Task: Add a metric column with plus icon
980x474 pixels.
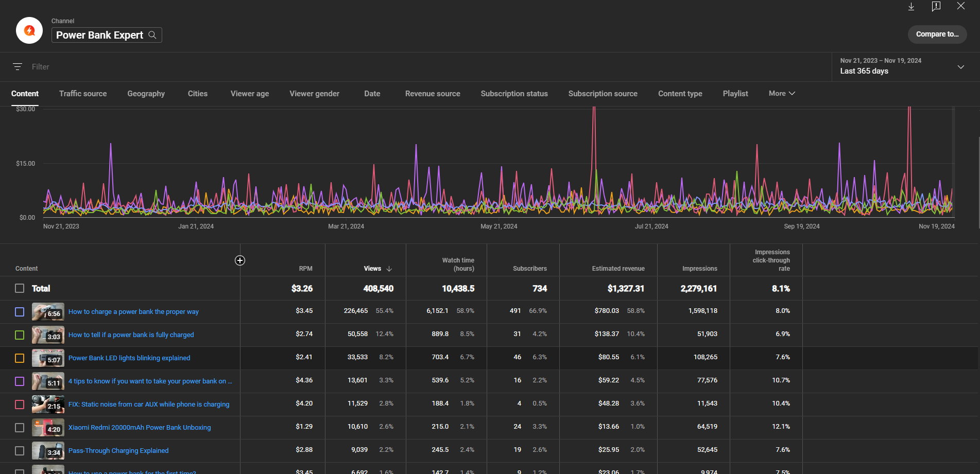Action: click(x=240, y=260)
